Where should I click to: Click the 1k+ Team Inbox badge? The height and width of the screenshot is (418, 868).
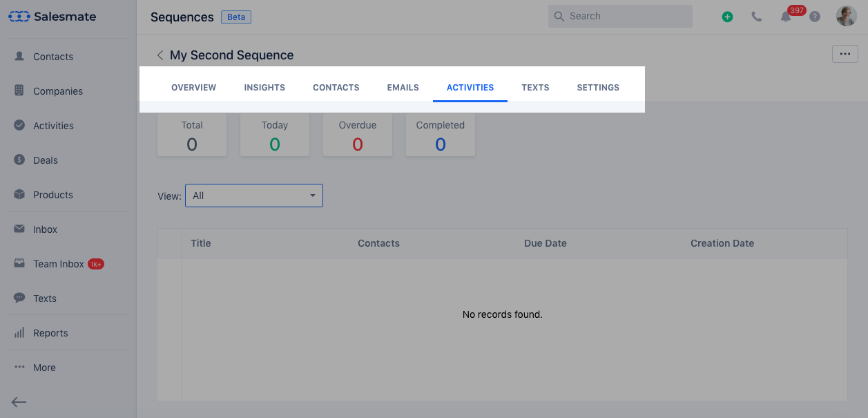tap(96, 264)
